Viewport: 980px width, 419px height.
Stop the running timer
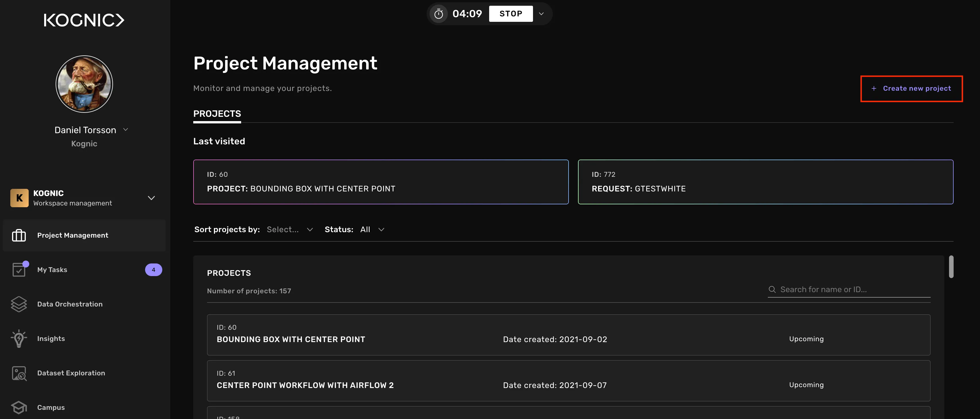511,14
